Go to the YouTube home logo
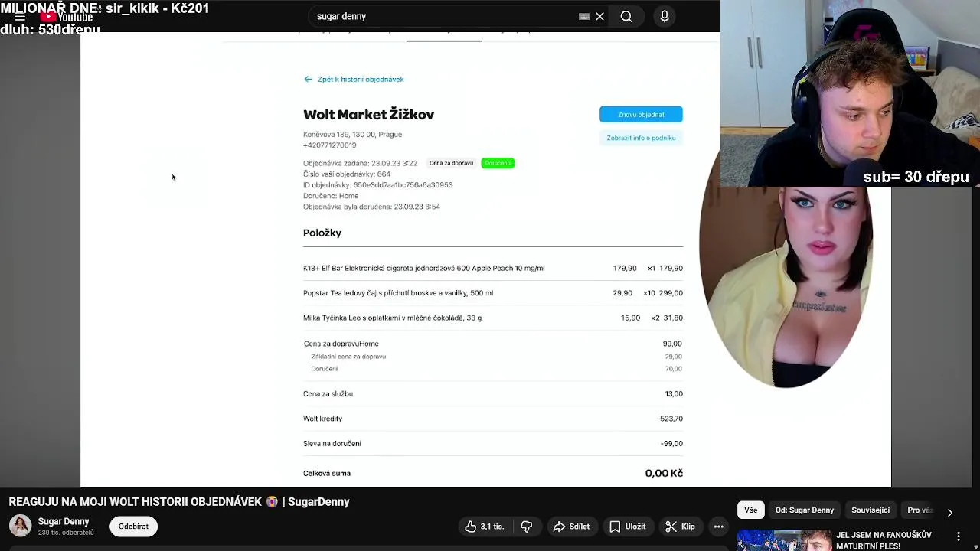This screenshot has height=551, width=980. (67, 17)
